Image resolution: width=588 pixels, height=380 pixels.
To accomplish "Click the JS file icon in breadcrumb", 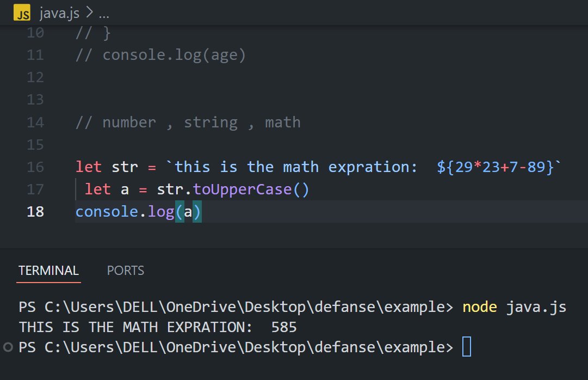I will pyautogui.click(x=22, y=13).
